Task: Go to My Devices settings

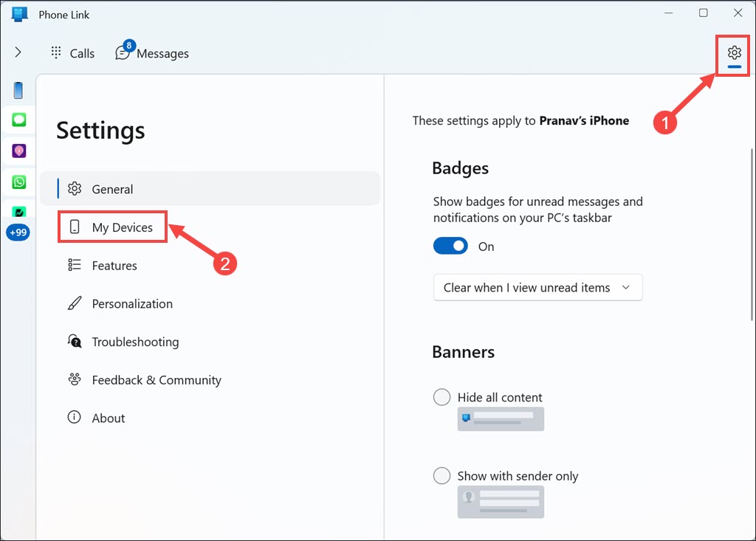Action: [122, 227]
